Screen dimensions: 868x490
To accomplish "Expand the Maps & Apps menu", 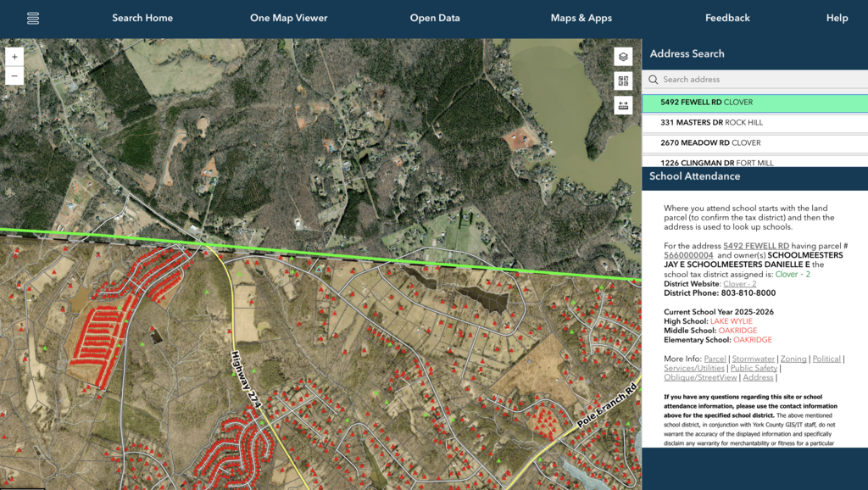I will point(581,19).
